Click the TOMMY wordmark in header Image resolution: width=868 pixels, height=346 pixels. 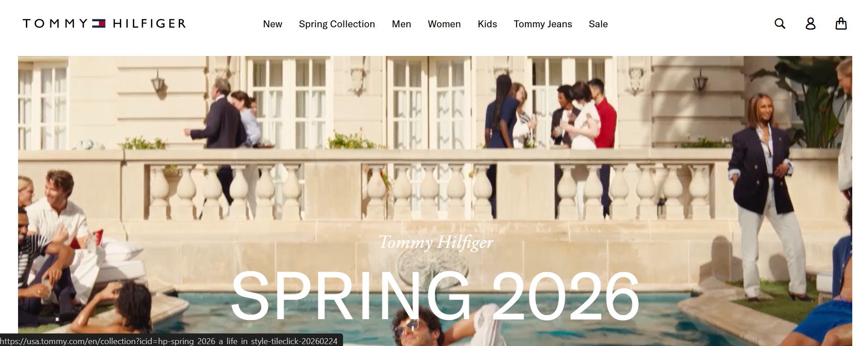tap(55, 24)
